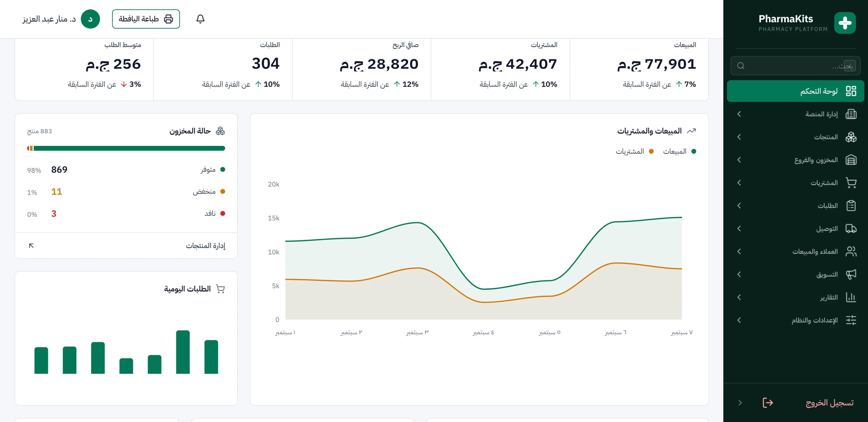Open الطلبات sidebar menu item
This screenshot has width=868, height=422.
[795, 206]
